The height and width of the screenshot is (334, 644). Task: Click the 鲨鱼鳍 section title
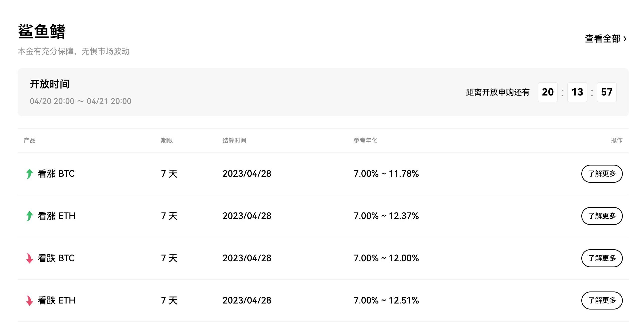[41, 31]
